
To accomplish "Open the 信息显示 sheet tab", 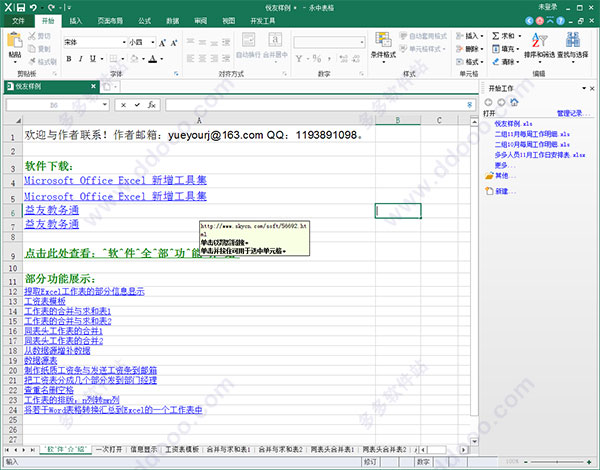I will pyautogui.click(x=143, y=449).
